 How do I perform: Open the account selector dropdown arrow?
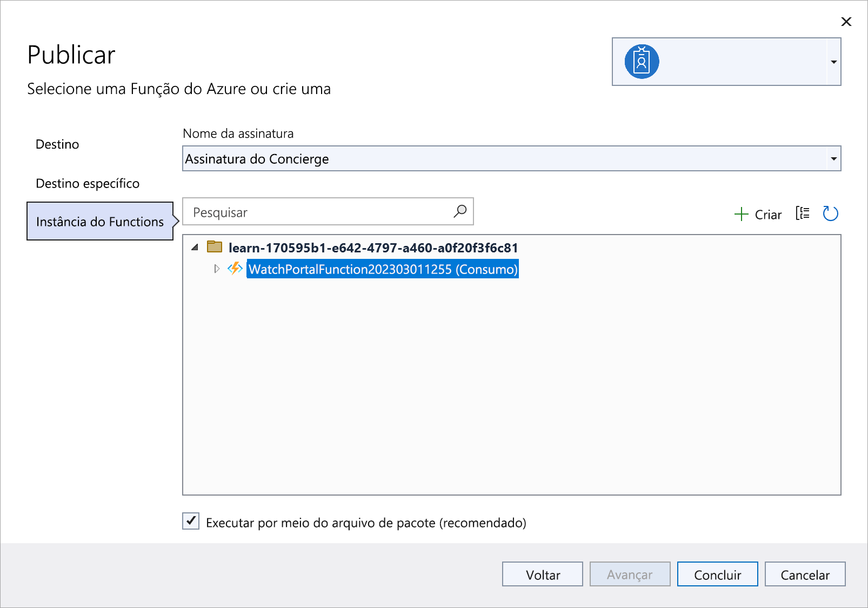pyautogui.click(x=834, y=62)
